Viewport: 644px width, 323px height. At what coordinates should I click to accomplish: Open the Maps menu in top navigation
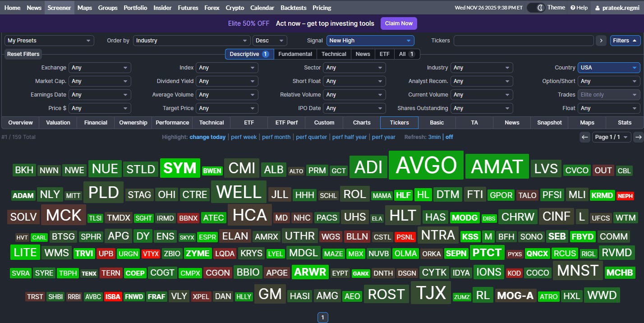coord(85,8)
